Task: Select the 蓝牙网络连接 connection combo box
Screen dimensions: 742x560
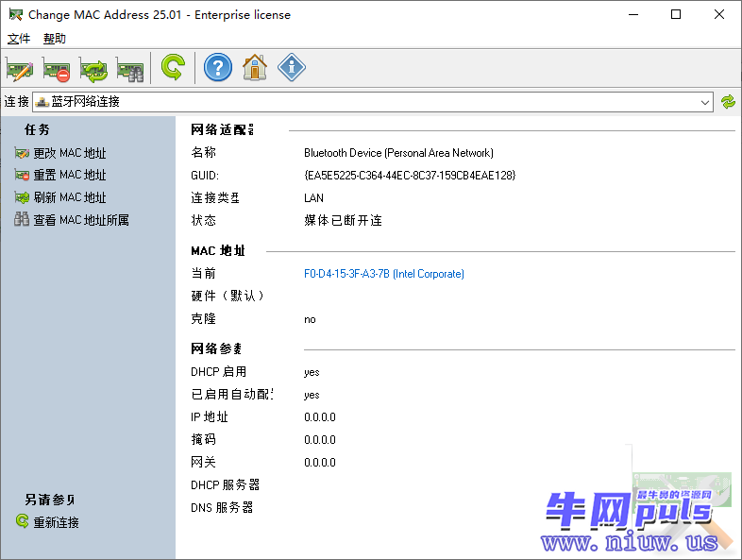Action: (373, 102)
